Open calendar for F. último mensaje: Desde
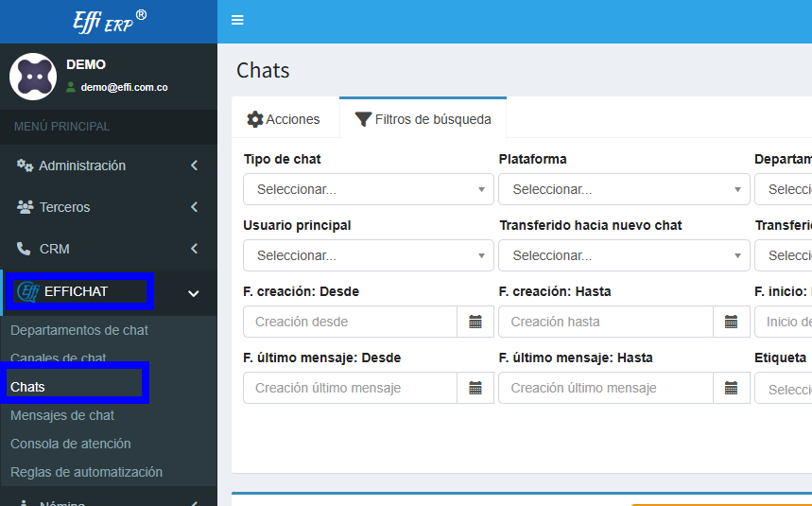 (475, 388)
